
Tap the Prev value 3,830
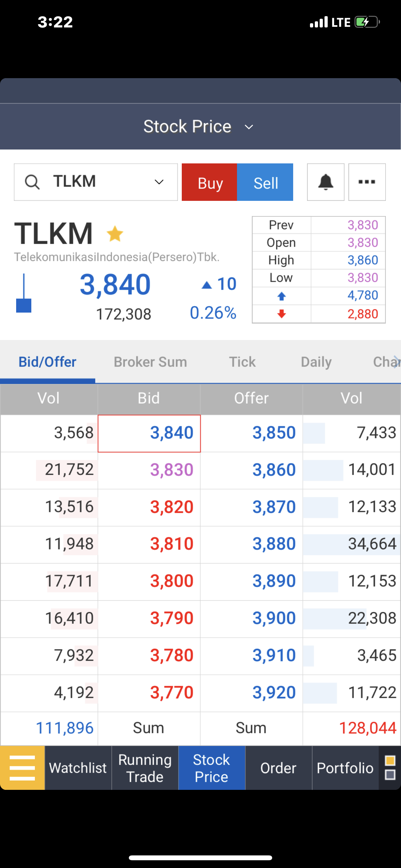click(x=363, y=225)
